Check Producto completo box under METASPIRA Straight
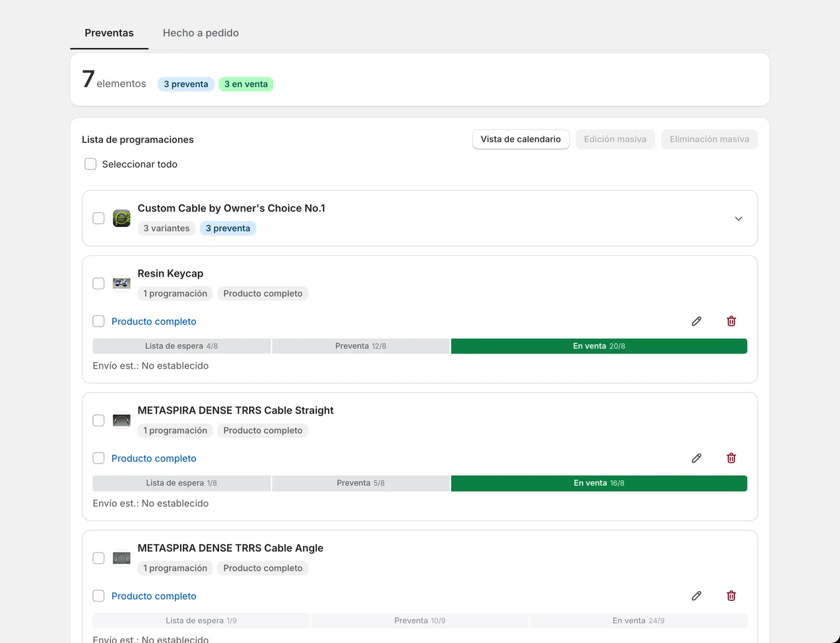The height and width of the screenshot is (643, 840). [x=98, y=458]
